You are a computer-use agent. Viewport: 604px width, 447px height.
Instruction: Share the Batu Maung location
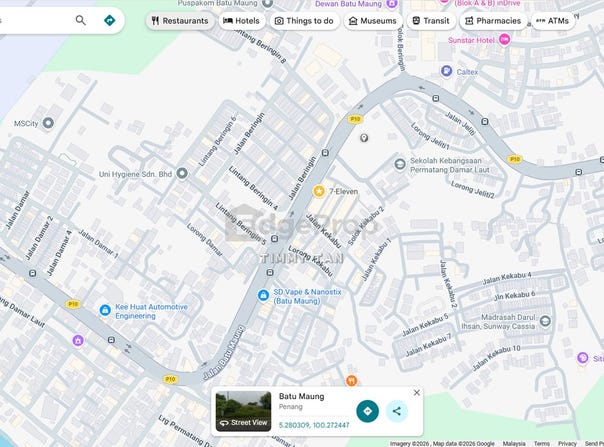(x=397, y=411)
